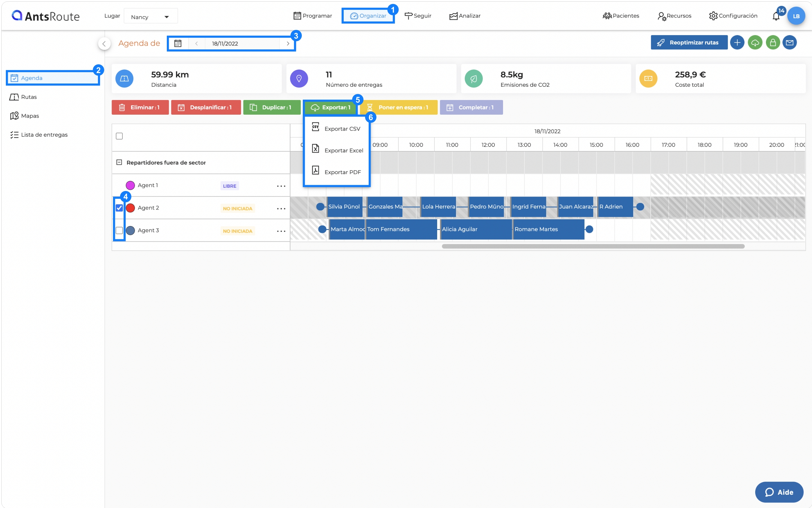
Task: Click the Exportar PDF file icon
Action: click(x=315, y=170)
